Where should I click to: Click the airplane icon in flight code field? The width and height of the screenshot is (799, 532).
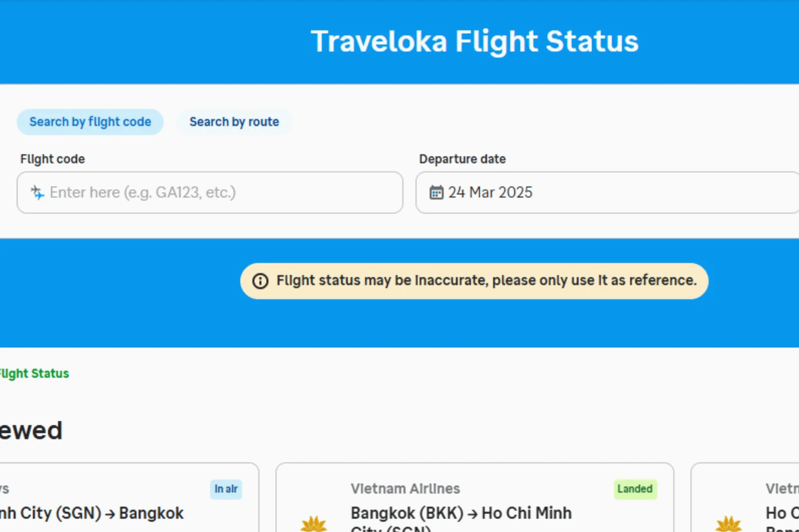point(37,192)
